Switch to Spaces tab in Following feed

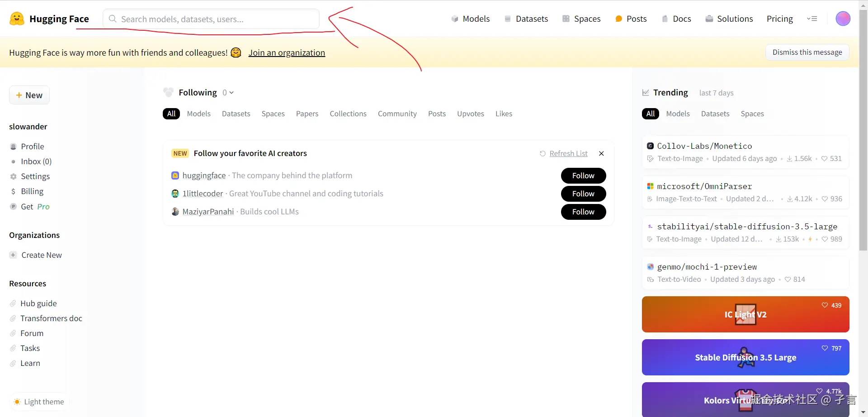tap(273, 114)
